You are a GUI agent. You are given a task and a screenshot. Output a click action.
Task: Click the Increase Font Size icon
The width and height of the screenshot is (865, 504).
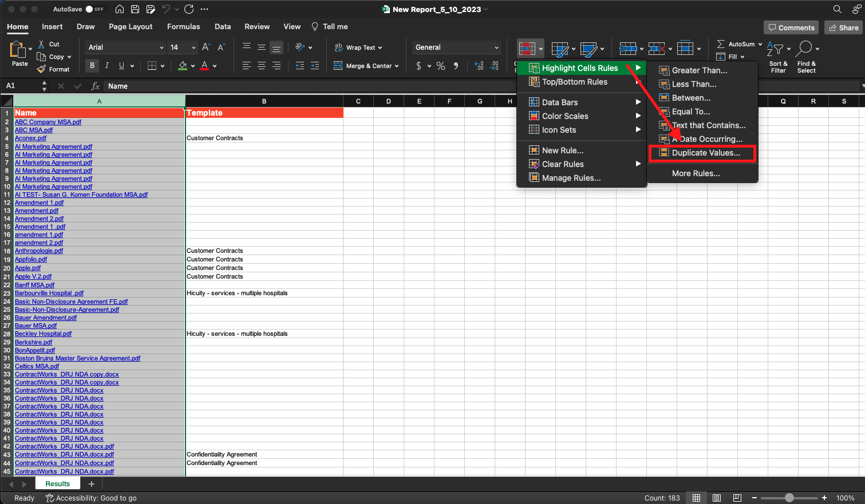(206, 47)
